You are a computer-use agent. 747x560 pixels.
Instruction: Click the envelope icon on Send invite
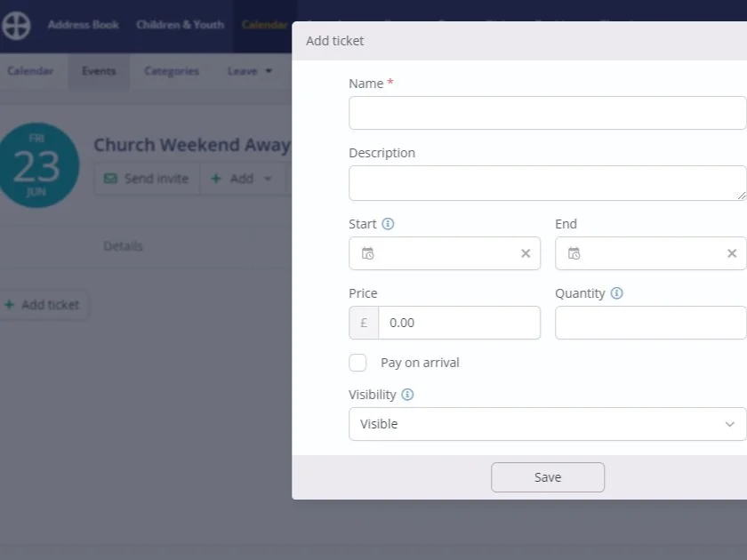(110, 179)
